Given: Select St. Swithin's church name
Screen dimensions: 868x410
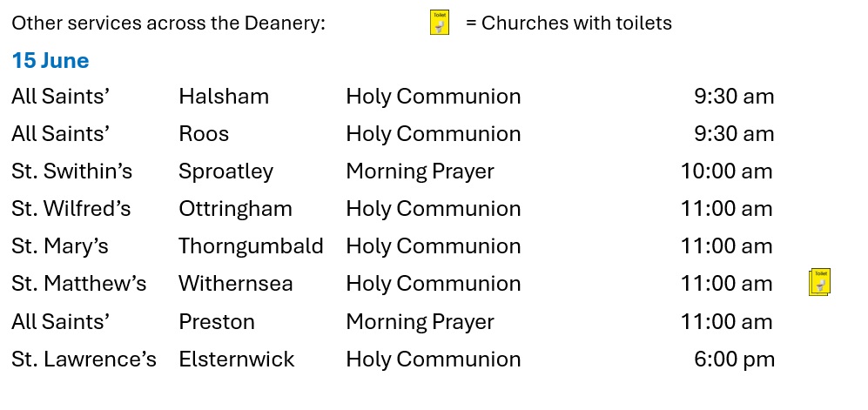Looking at the screenshot, I should (72, 171).
